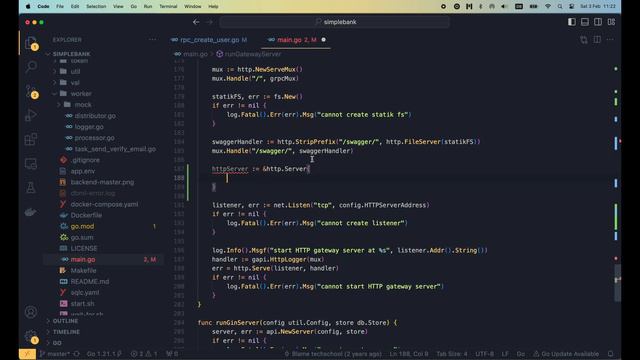This screenshot has width=640, height=360.
Task: Open the Help menu
Action: 213,7
